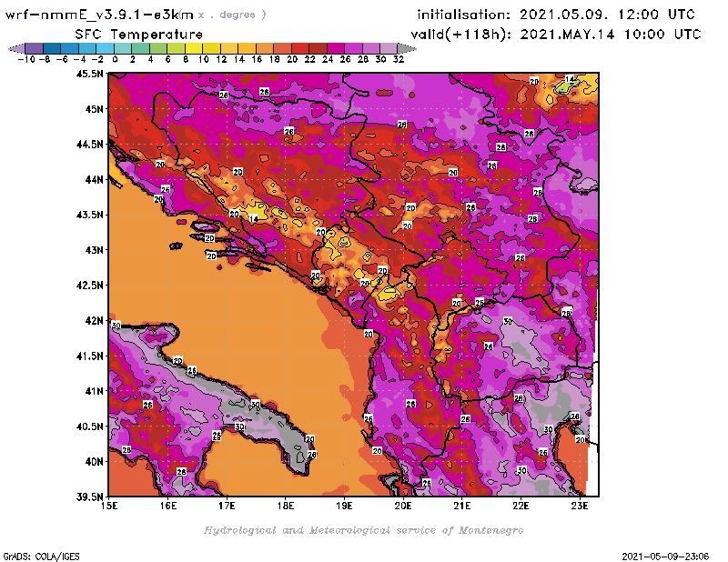Click the 15E longitude label
This screenshot has height=562, width=728.
point(109,506)
